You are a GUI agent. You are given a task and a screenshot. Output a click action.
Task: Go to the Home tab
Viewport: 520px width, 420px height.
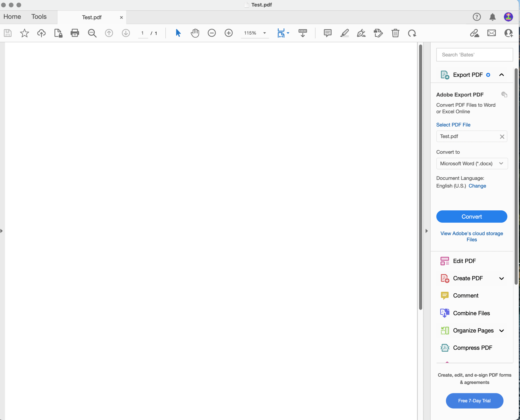12,17
